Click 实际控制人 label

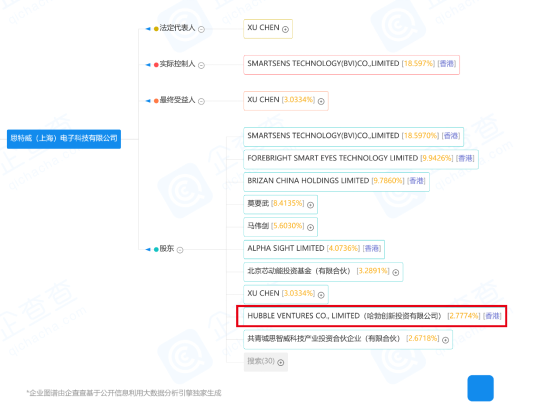pyautogui.click(x=177, y=64)
